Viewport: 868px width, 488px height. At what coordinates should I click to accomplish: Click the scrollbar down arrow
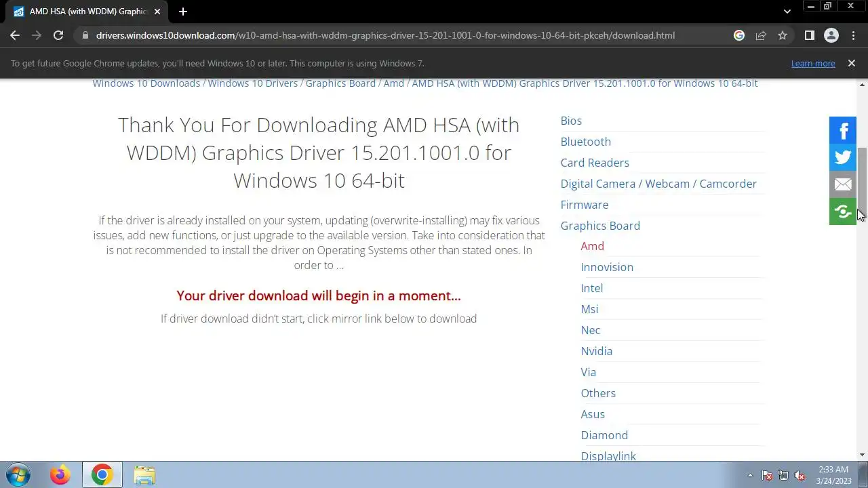pos(863,455)
